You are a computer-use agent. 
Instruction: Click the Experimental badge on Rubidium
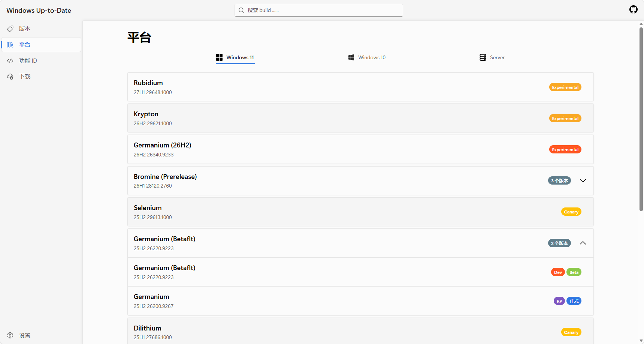(x=565, y=87)
